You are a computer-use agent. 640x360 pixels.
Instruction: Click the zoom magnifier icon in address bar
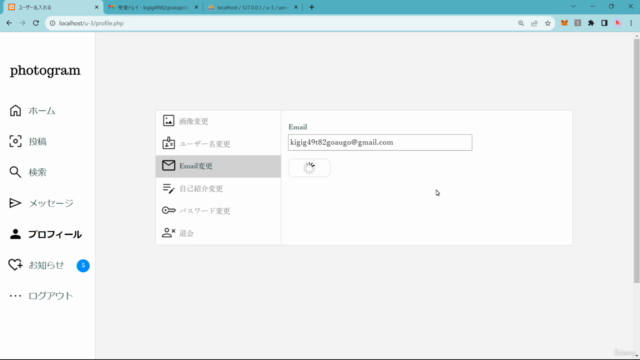point(521,23)
